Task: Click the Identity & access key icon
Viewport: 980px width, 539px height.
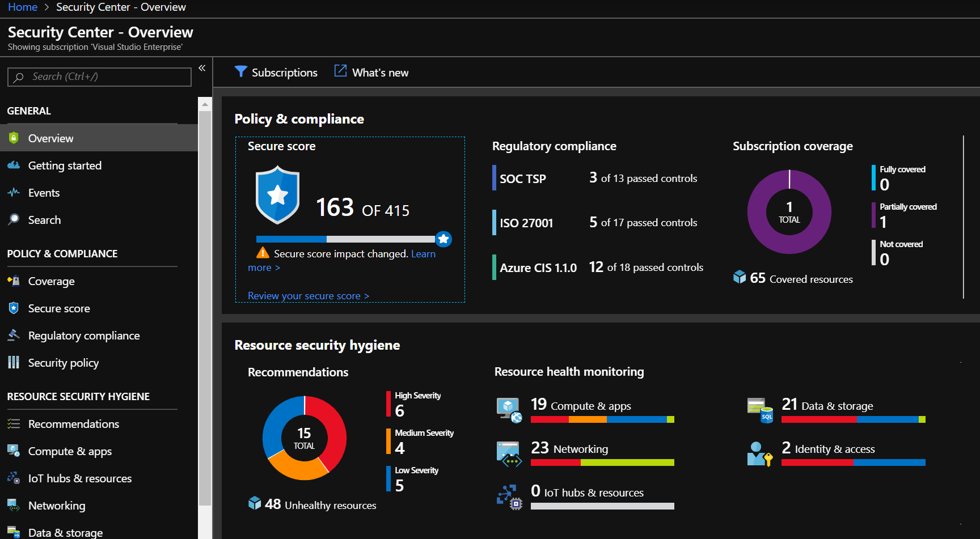Action: [x=760, y=453]
